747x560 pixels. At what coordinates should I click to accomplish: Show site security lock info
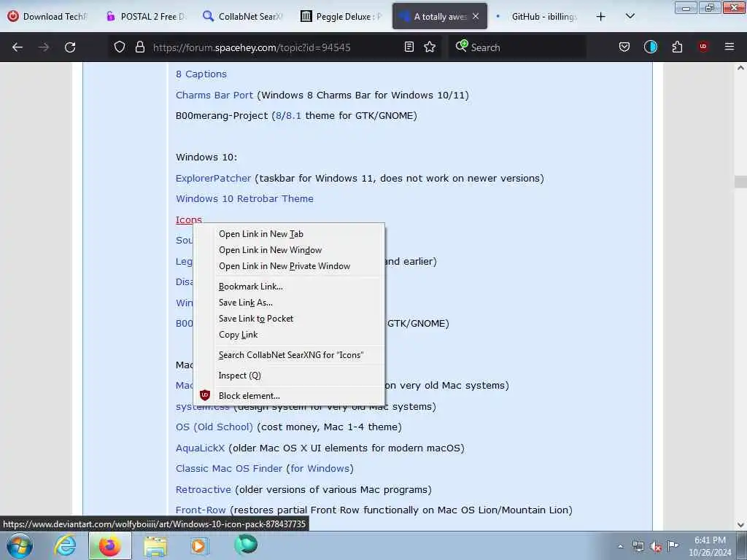[139, 47]
